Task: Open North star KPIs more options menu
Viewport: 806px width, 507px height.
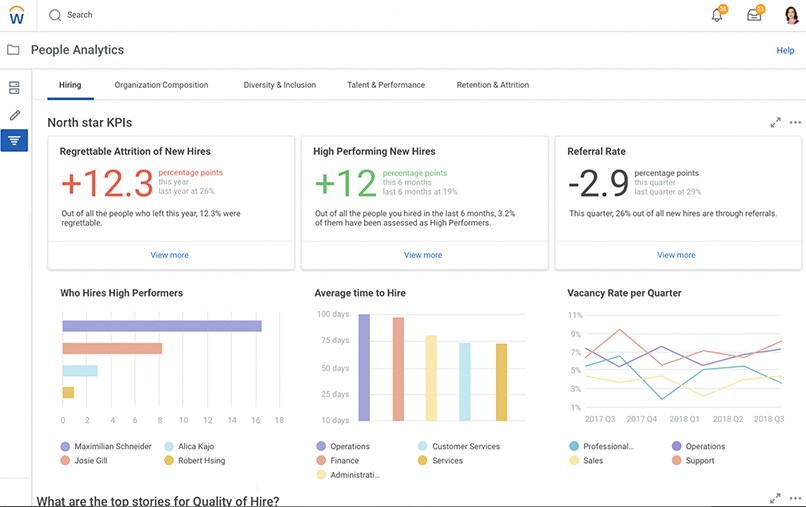Action: tap(795, 123)
